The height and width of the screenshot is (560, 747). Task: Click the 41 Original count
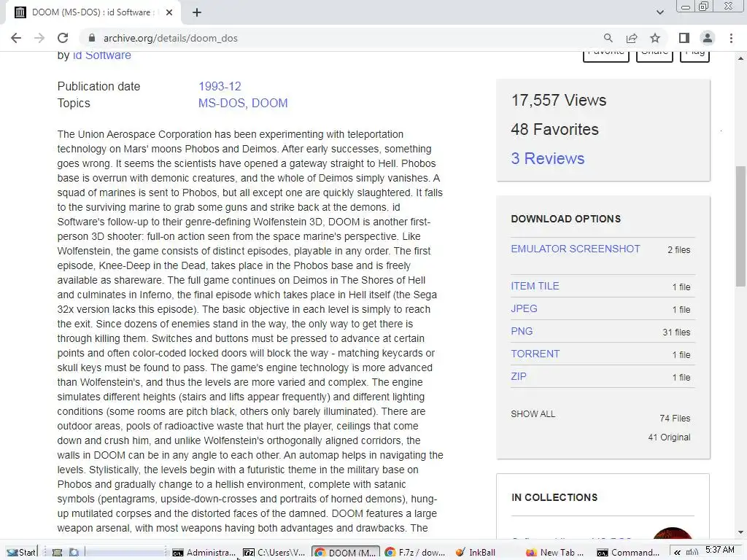coord(669,437)
